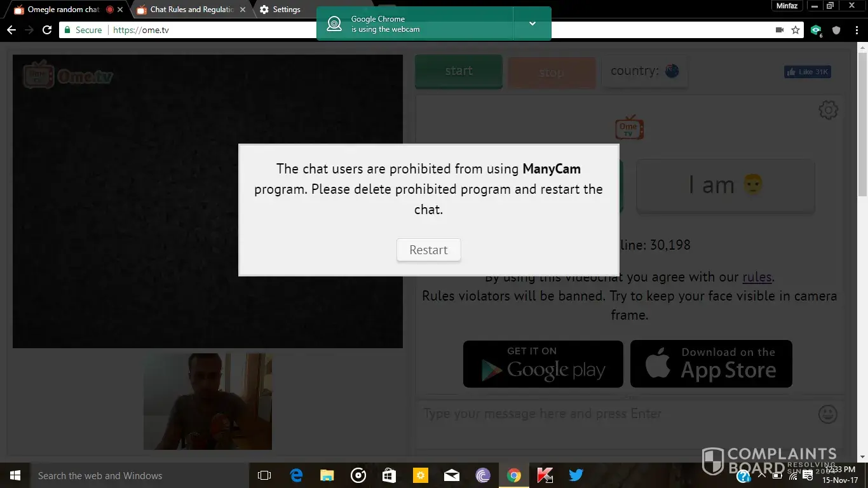Image resolution: width=868 pixels, height=488 pixels.
Task: Open the Chrome three-dot menu
Action: (855, 30)
